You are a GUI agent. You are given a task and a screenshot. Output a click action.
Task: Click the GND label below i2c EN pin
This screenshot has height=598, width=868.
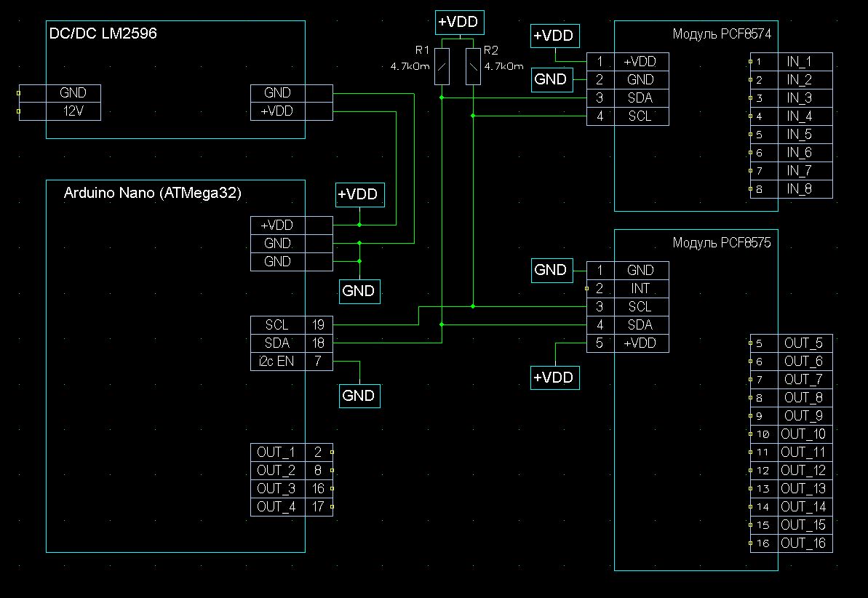(359, 396)
